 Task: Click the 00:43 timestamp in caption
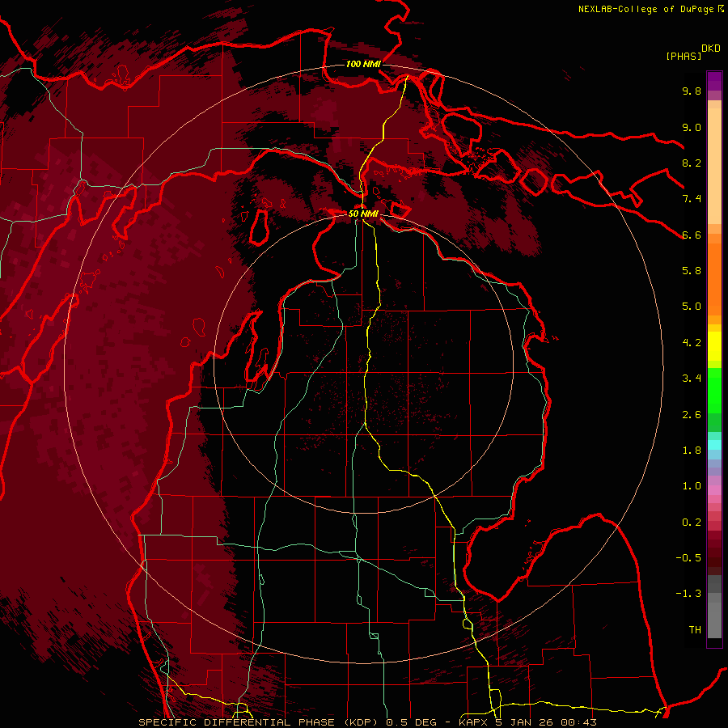(x=578, y=722)
